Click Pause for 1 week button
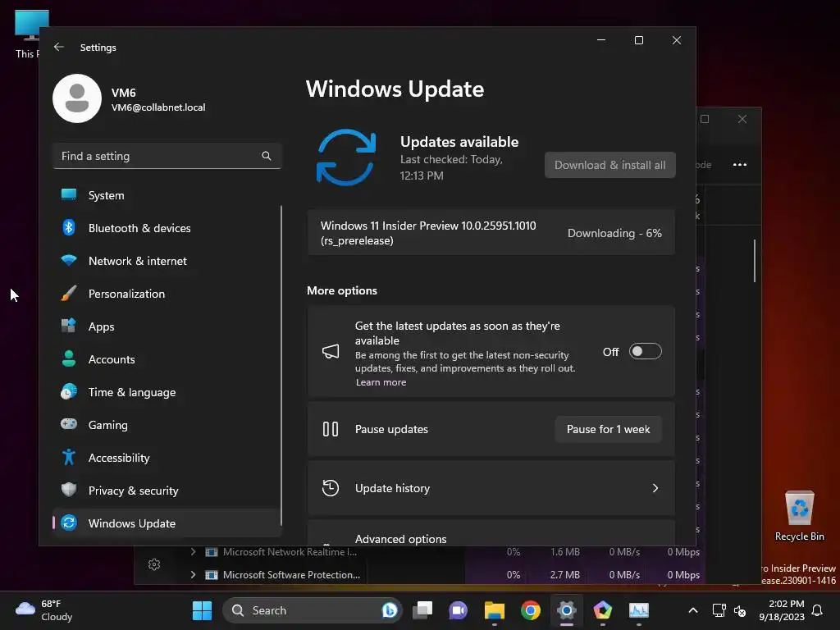 608,429
